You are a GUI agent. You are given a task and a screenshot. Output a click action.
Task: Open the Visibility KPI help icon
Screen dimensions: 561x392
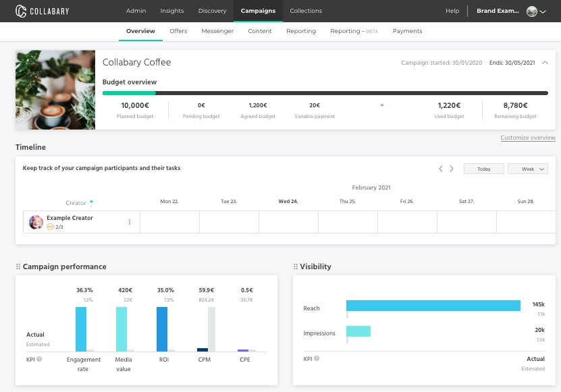(317, 358)
